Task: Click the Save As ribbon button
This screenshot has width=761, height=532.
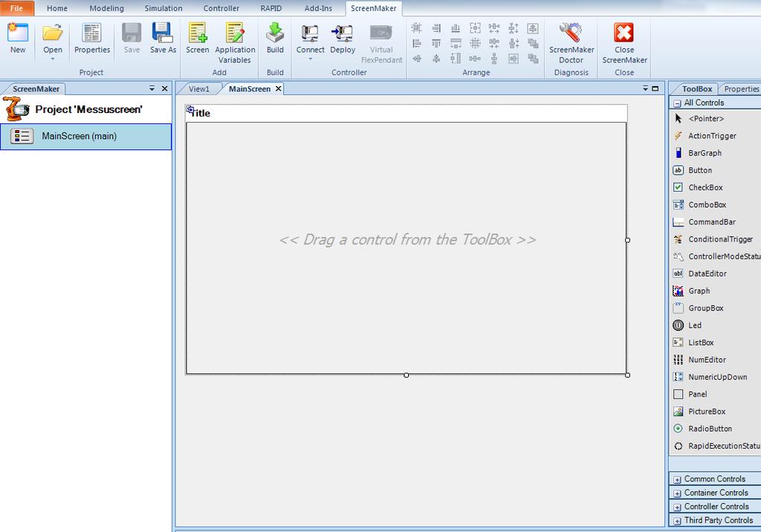Action: click(x=163, y=38)
